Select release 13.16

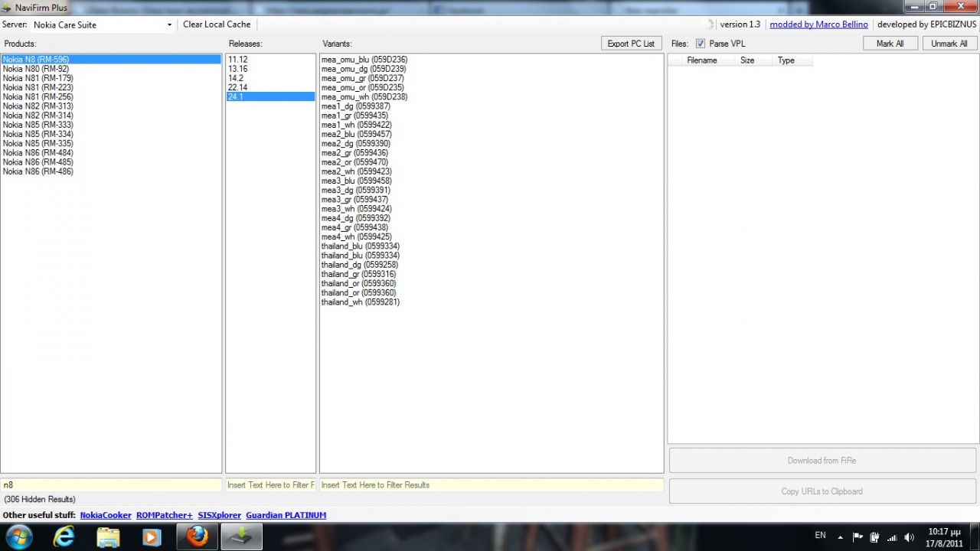[270, 69]
